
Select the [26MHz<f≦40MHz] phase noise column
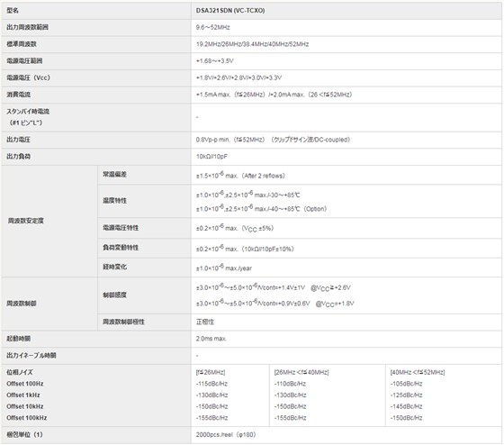click(328, 395)
